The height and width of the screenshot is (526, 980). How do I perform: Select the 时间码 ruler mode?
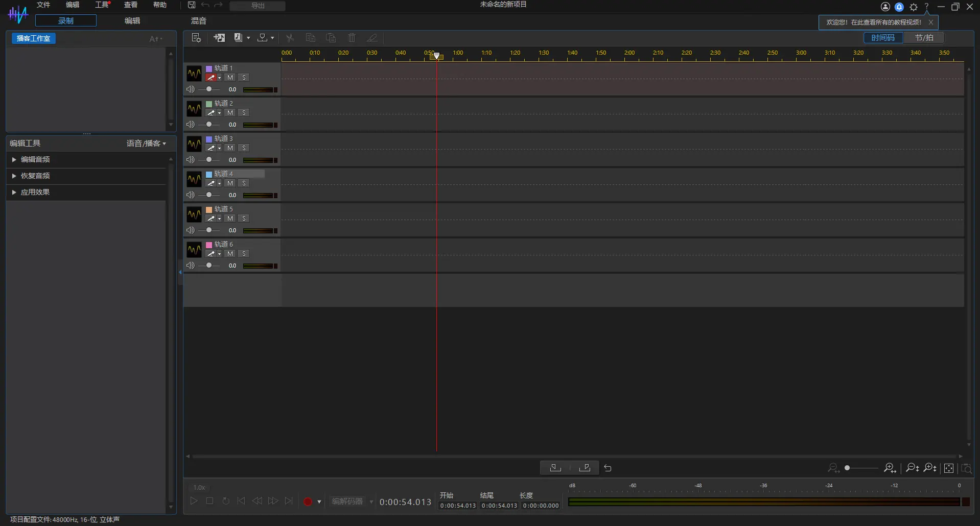click(883, 38)
